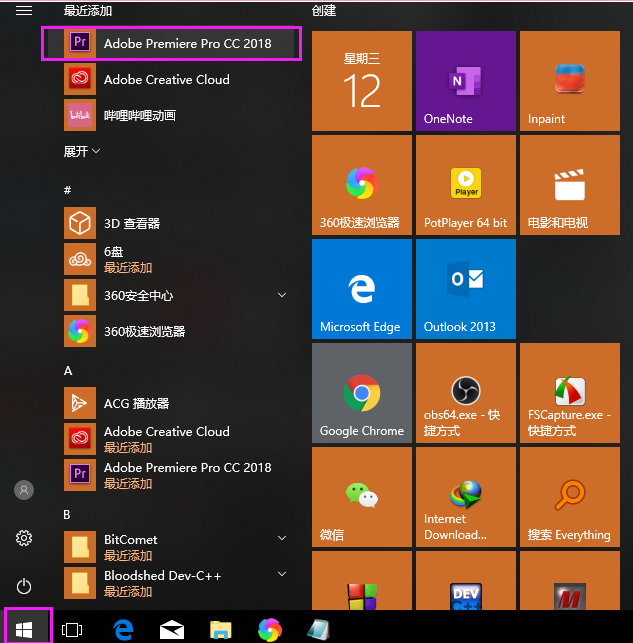Open Adobe Premiere Pro CC 2018 under section A
Screen dimensions: 633x643
pyautogui.click(x=171, y=475)
